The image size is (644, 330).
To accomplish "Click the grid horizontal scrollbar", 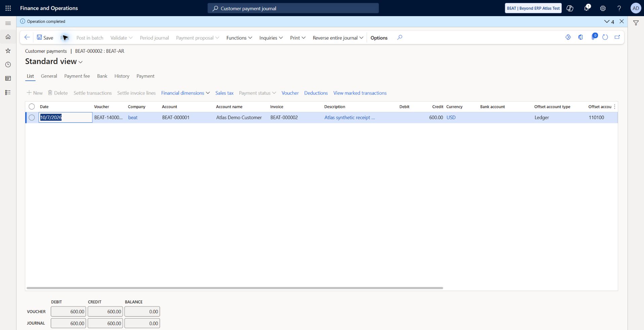I will point(235,288).
